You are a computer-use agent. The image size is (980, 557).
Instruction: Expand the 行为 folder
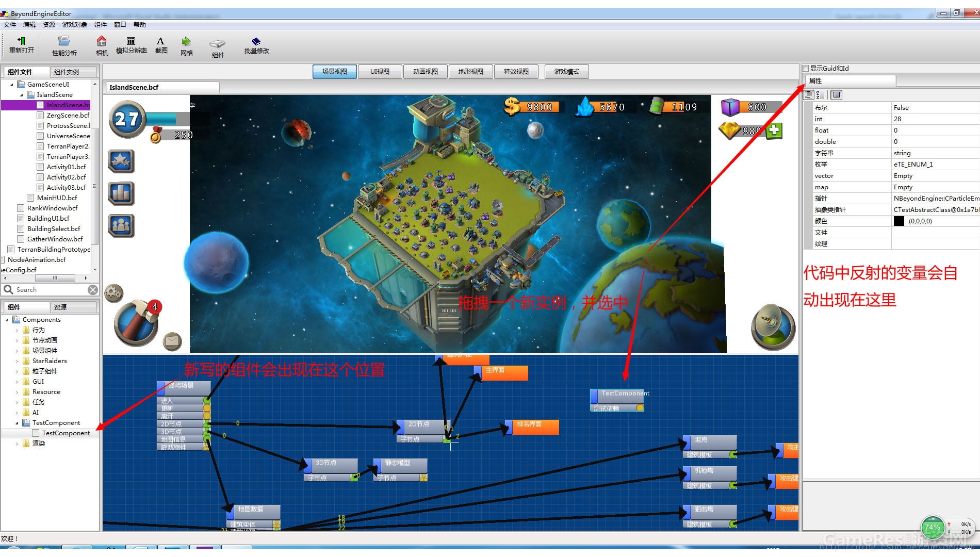pos(17,330)
